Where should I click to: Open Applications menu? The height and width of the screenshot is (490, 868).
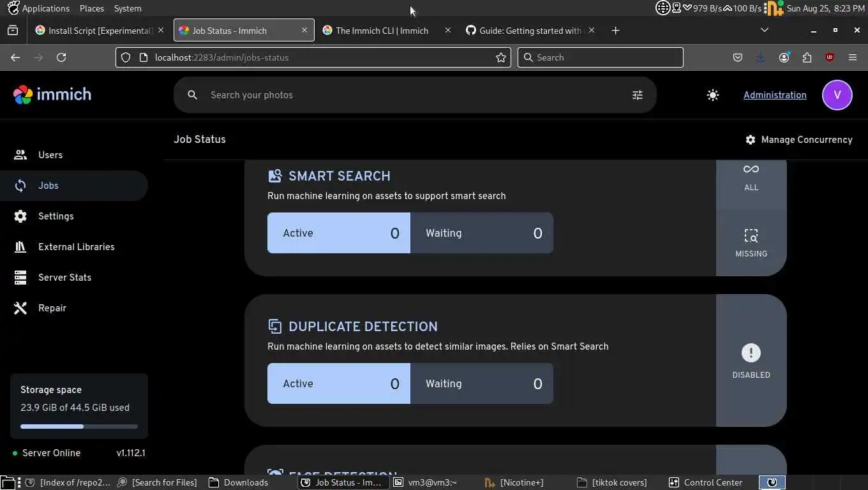[38, 8]
